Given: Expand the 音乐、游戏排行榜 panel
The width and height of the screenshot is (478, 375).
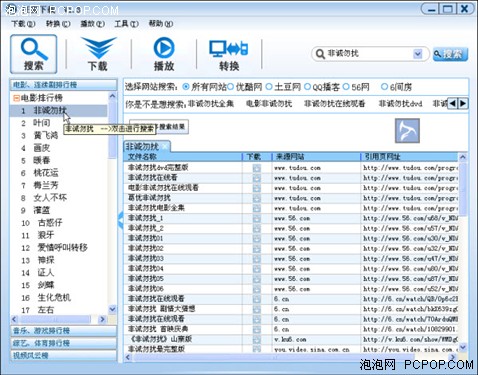Looking at the screenshot, I should 63,331.
